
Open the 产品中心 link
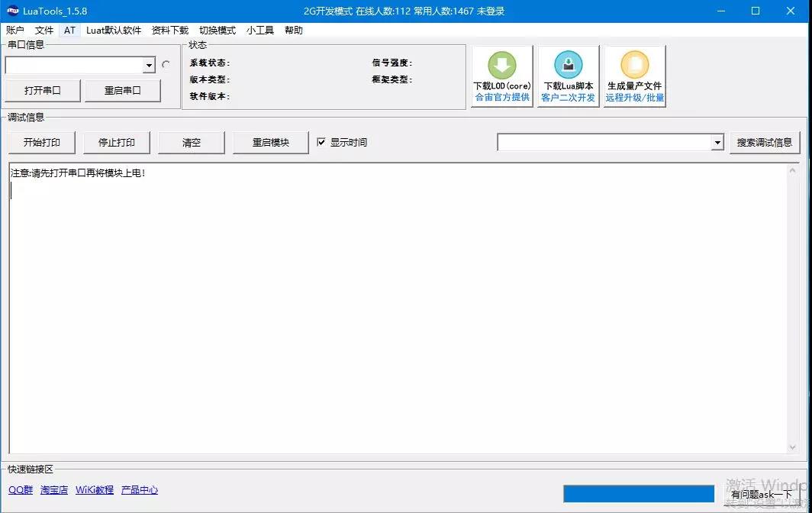click(x=140, y=489)
